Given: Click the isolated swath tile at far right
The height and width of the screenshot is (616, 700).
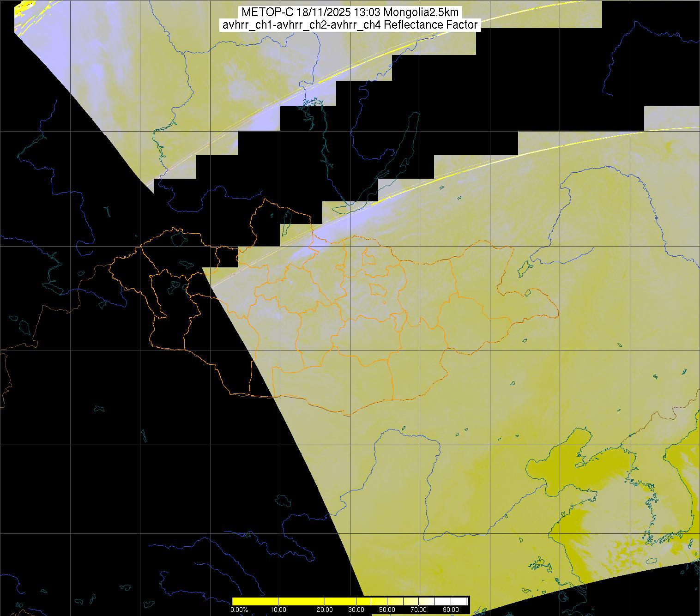Looking at the screenshot, I should click(x=671, y=118).
